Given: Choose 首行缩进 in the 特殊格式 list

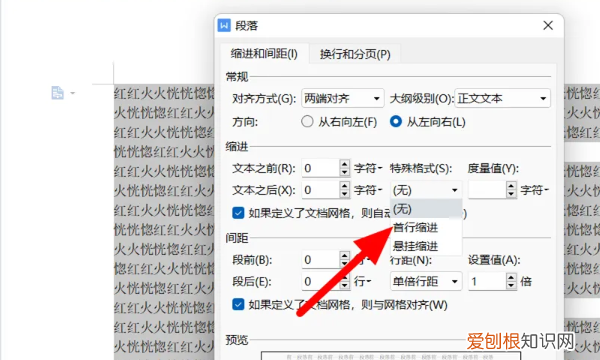Looking at the screenshot, I should (426, 228).
